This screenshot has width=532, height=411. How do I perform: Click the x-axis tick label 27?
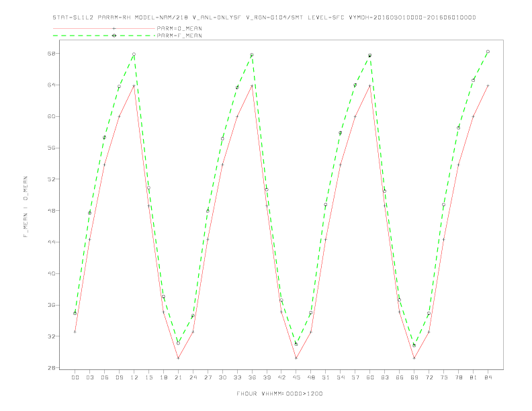coord(208,377)
